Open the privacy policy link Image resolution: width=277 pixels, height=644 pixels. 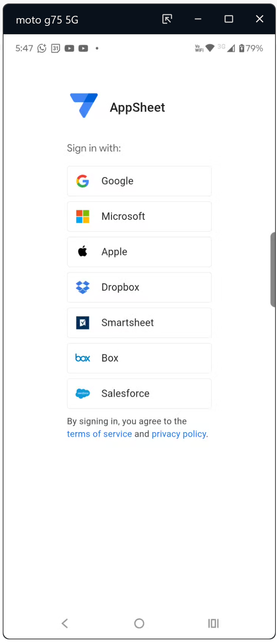tap(179, 434)
